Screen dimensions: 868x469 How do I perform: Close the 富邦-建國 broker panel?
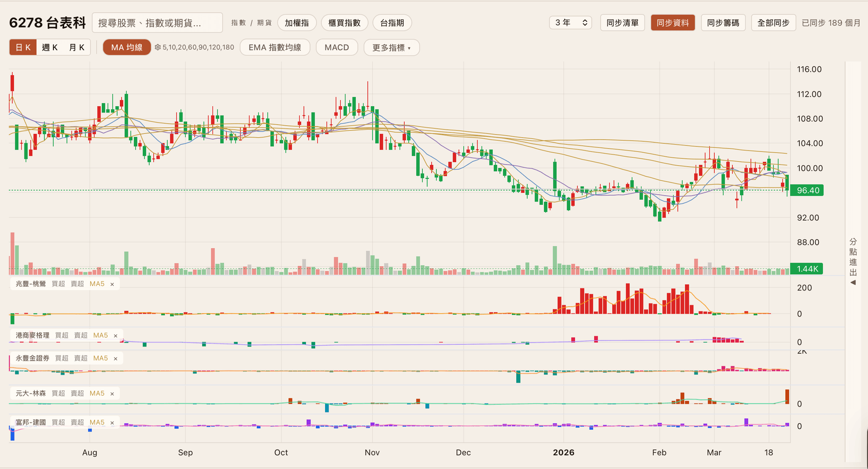(x=112, y=423)
